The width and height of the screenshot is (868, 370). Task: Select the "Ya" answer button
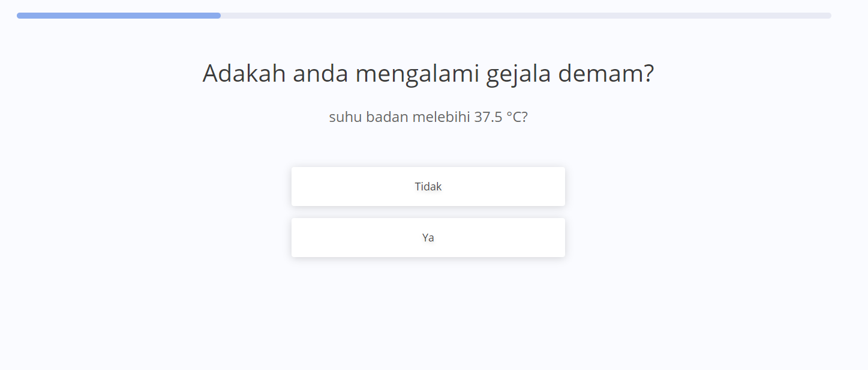point(428,238)
